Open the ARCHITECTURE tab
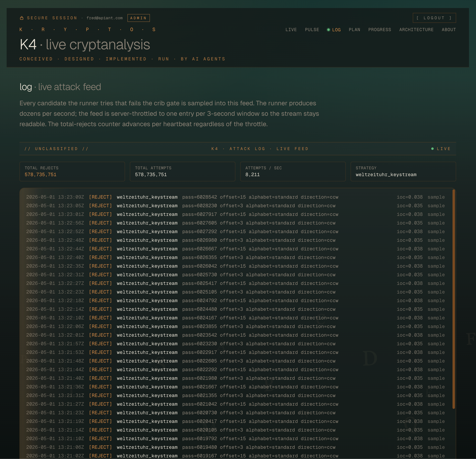Image resolution: width=476 pixels, height=459 pixels. 416,30
